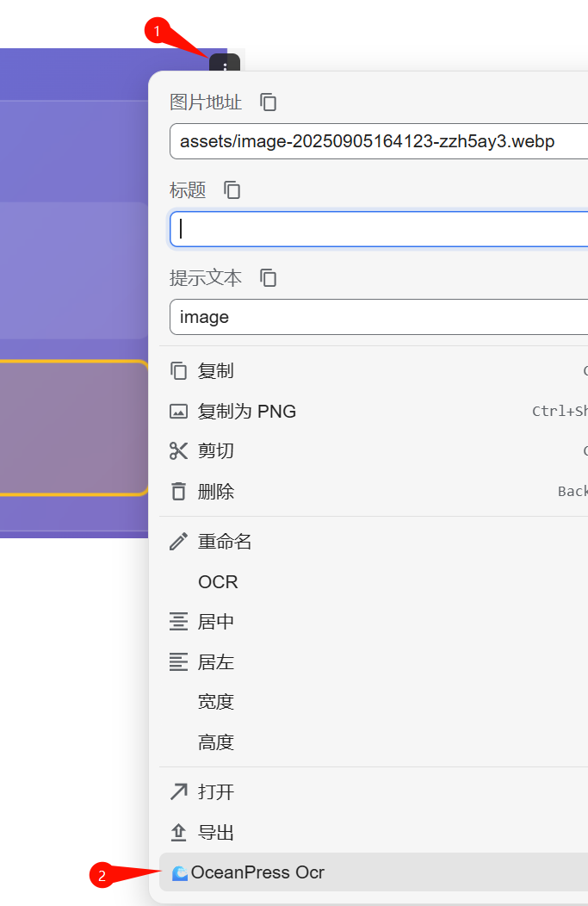Click the empty 标题 title input field
The width and height of the screenshot is (588, 906).
(370, 228)
